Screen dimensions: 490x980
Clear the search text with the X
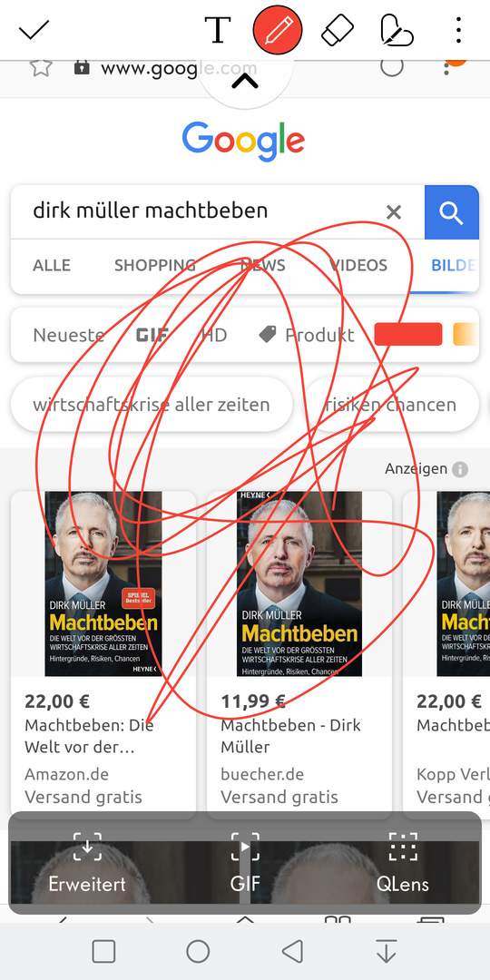pos(394,212)
